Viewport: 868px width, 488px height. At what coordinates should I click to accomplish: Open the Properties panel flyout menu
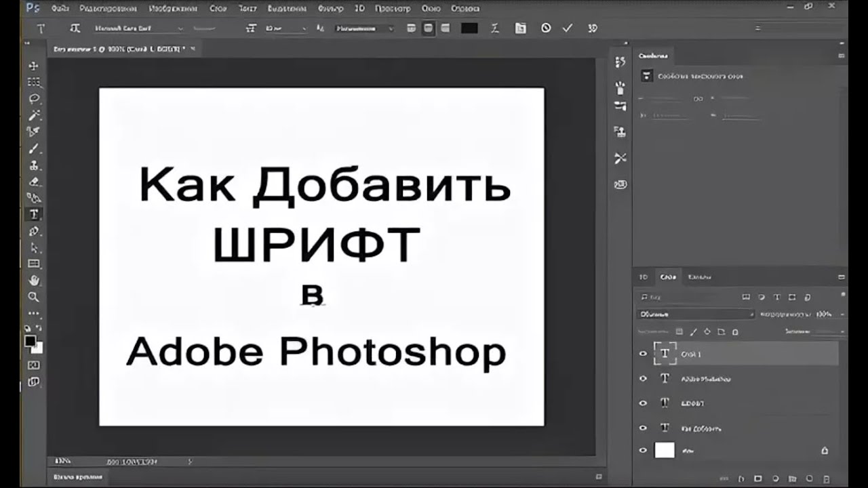(842, 56)
